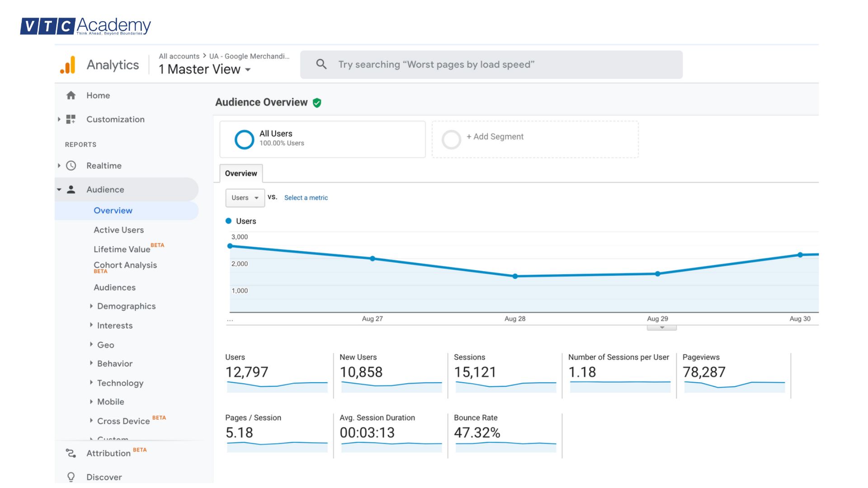
Task: Select the Audience person icon
Action: (71, 189)
